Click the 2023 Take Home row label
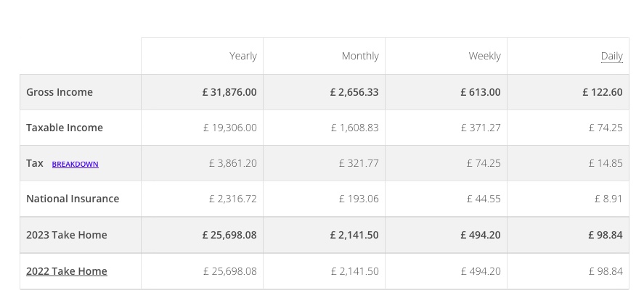Image resolution: width=644 pixels, height=298 pixels. [67, 235]
